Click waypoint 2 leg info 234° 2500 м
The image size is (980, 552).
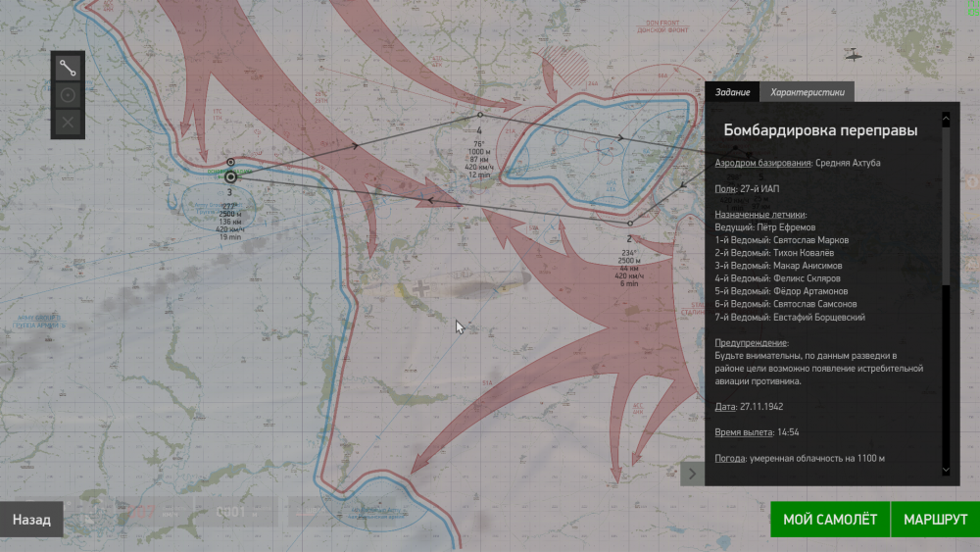tap(629, 268)
